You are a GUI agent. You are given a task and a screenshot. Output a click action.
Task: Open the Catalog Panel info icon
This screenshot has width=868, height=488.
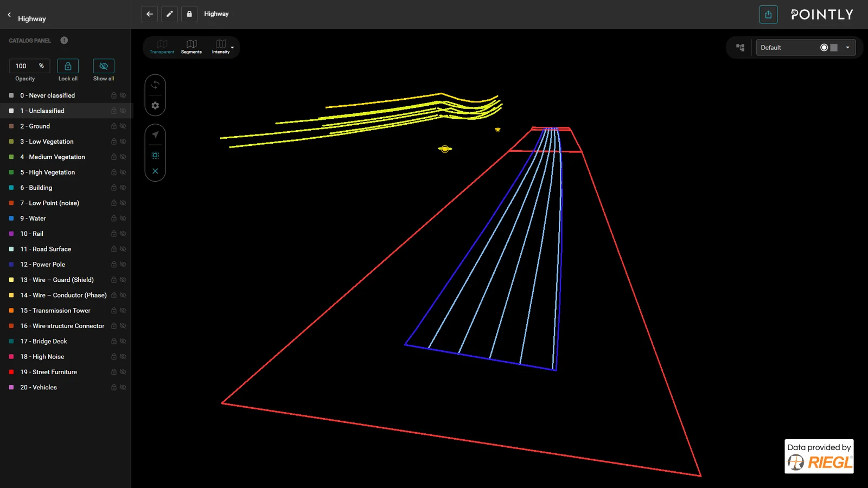coord(64,40)
